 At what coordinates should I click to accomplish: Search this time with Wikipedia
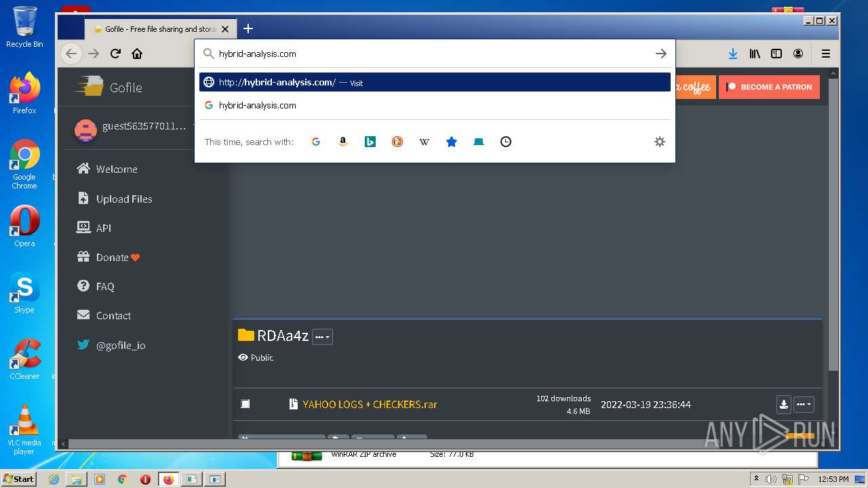pos(425,142)
